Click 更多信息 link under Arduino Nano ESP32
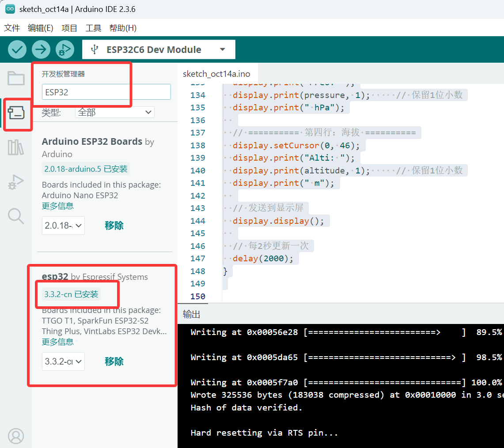504x448 pixels. tap(58, 206)
